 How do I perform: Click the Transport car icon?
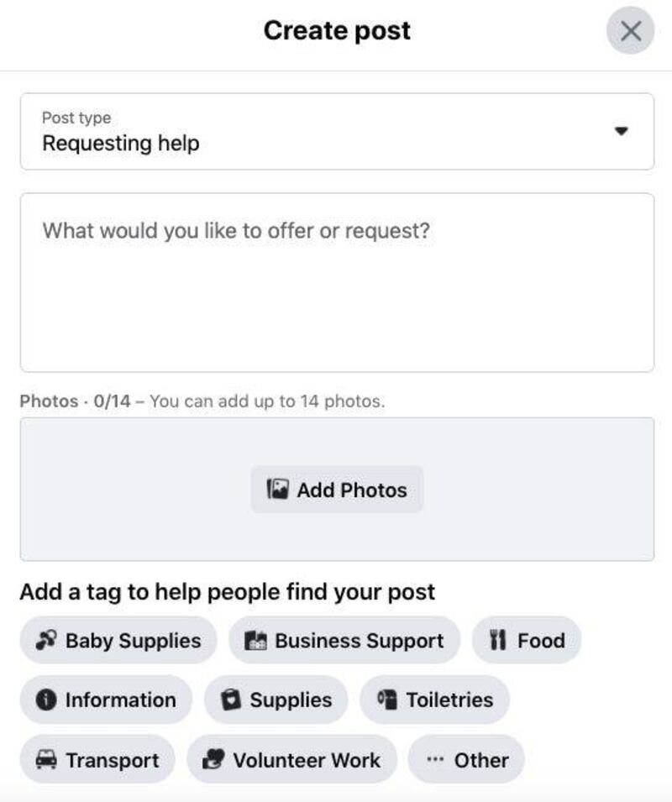coord(46,760)
